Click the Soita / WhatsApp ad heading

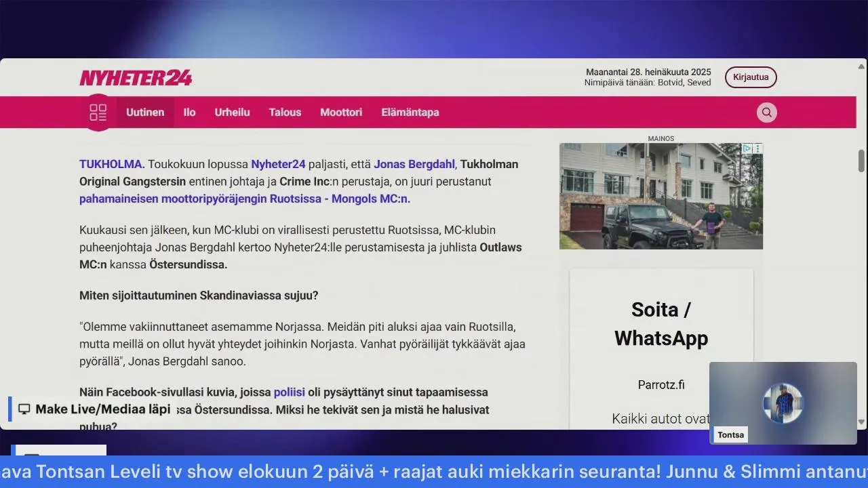[x=661, y=324]
